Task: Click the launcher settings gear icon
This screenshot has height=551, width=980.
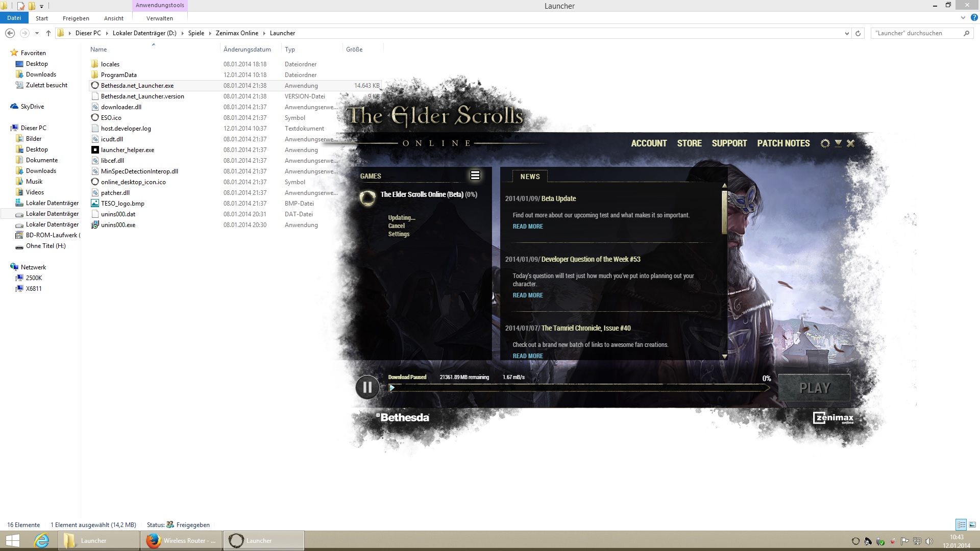Action: (x=825, y=143)
